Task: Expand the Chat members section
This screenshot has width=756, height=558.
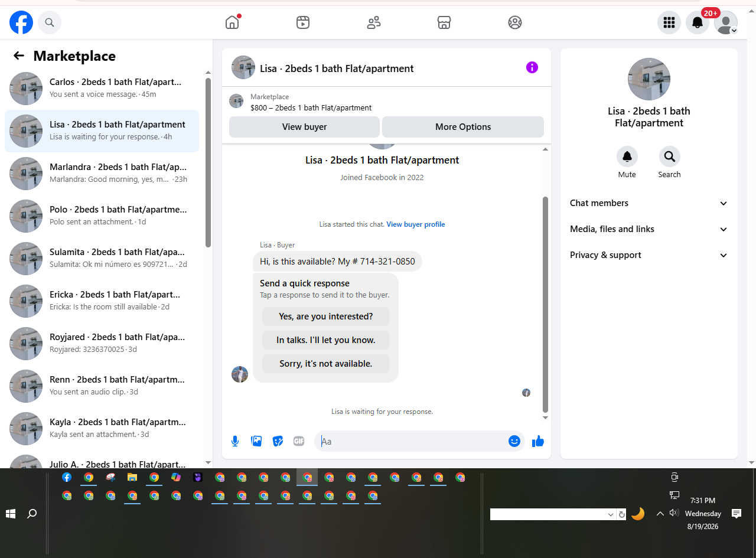Action: [x=649, y=203]
